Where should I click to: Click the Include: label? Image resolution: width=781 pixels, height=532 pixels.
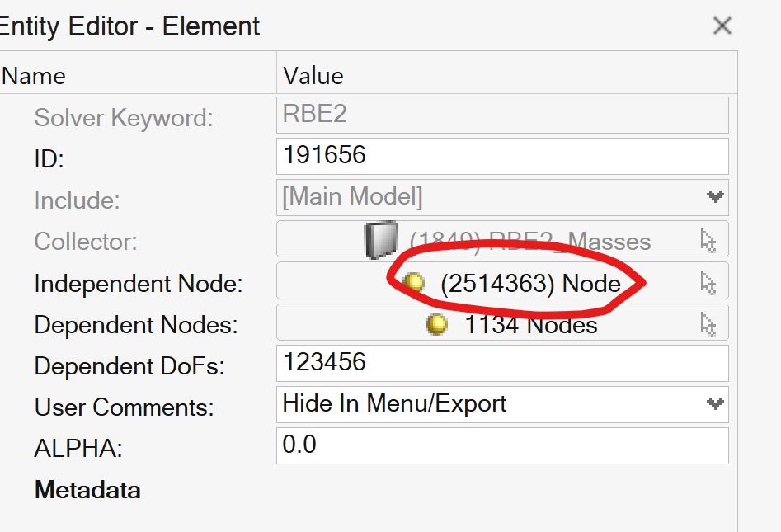point(77,200)
